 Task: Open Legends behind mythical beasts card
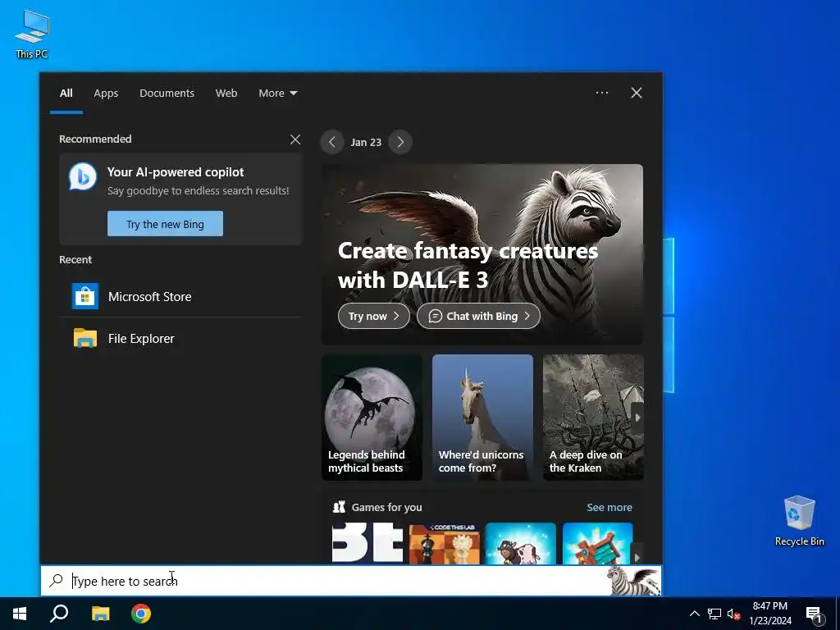click(x=372, y=418)
